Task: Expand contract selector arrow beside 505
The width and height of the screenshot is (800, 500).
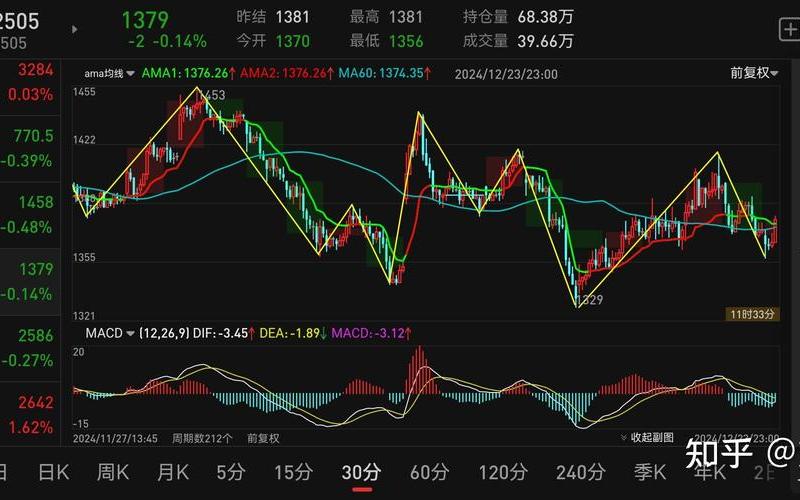Action: pos(74,30)
